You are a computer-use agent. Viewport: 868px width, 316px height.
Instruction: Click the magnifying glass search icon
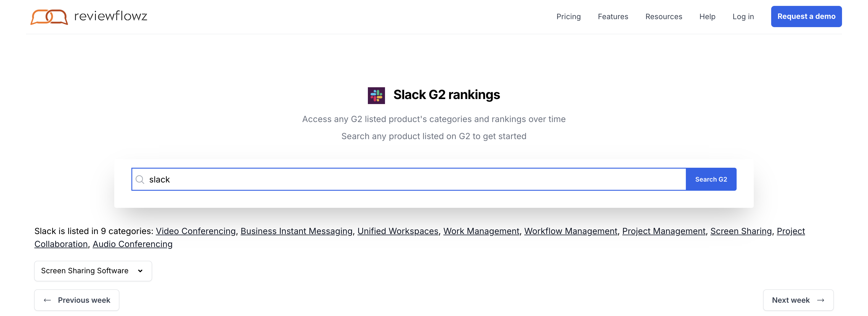click(x=140, y=179)
